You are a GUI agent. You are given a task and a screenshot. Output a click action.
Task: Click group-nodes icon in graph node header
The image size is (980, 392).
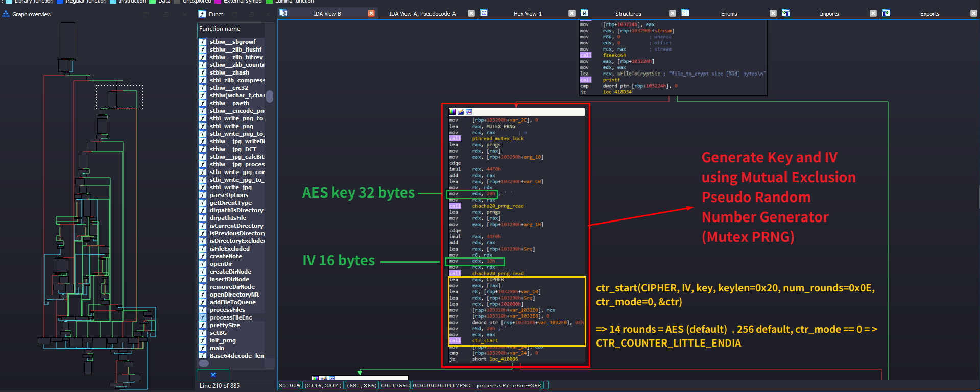point(469,112)
